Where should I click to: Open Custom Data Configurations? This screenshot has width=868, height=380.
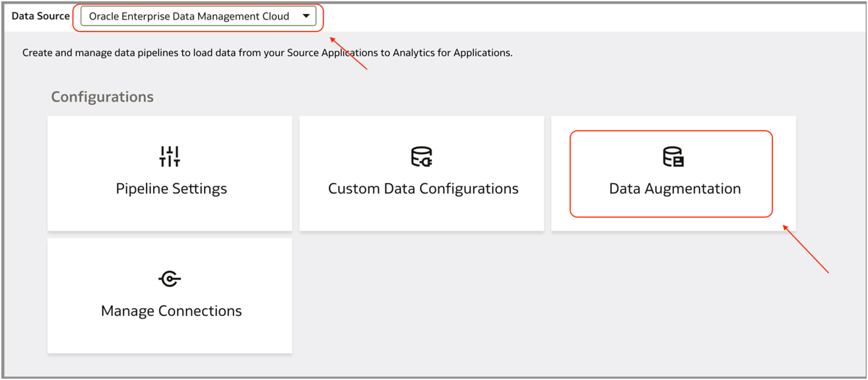coord(422,173)
